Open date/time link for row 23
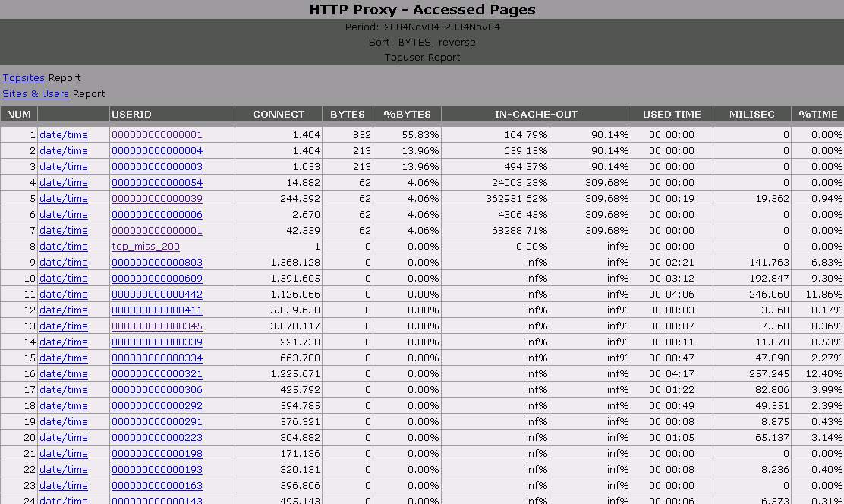Screen dimensions: 844x504 coord(64,486)
